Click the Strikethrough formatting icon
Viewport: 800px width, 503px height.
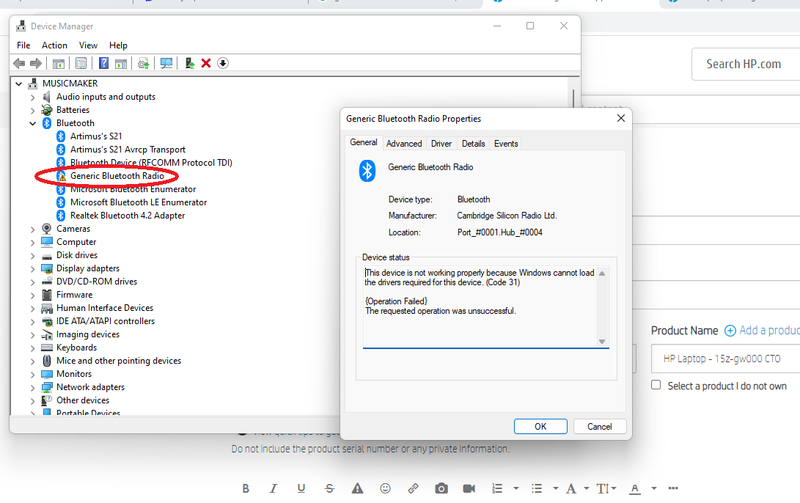pos(330,489)
